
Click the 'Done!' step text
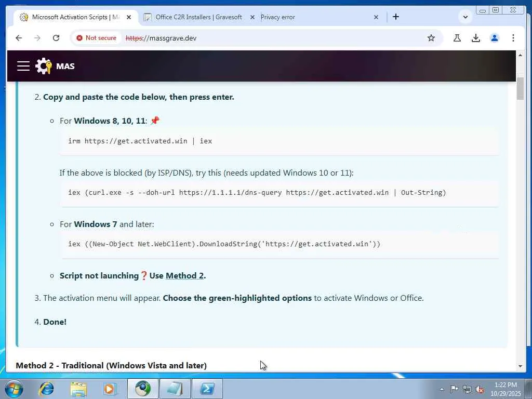[x=55, y=322]
